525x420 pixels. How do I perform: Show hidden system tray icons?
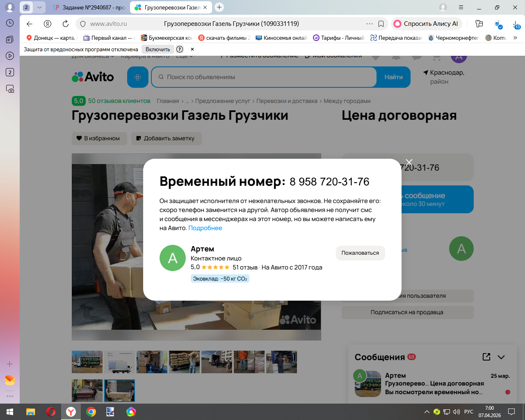[427, 412]
